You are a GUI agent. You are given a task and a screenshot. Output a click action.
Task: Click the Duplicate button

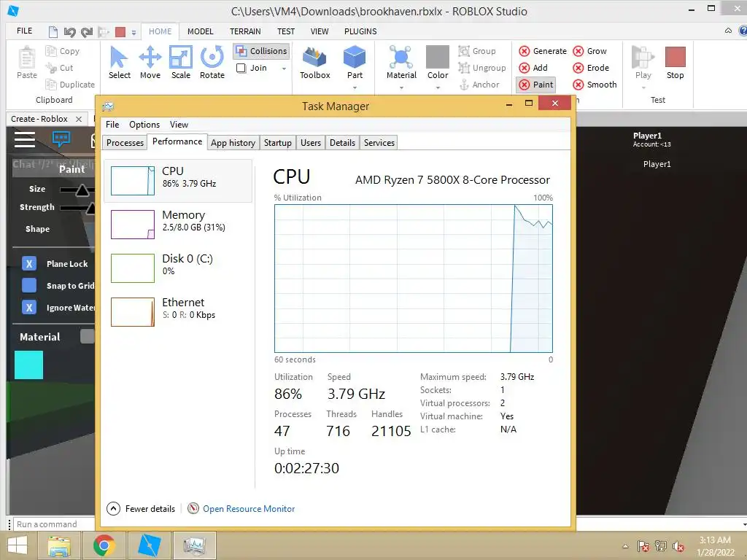70,85
